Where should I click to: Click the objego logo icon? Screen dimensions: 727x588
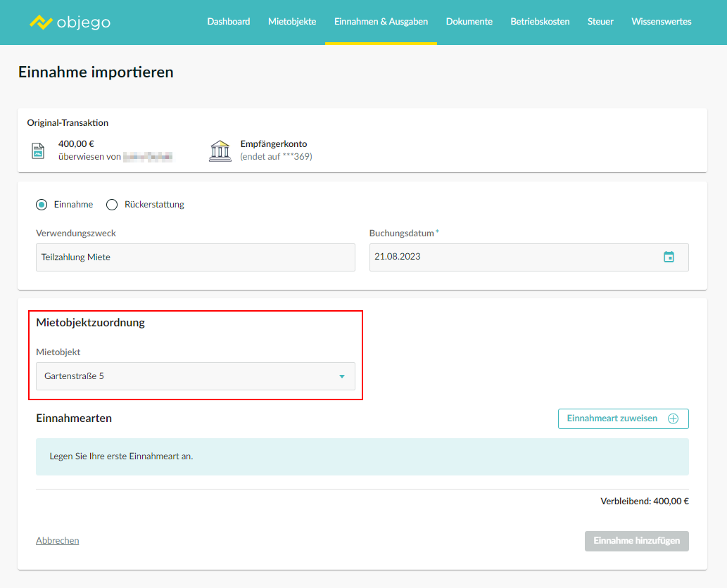coord(42,22)
